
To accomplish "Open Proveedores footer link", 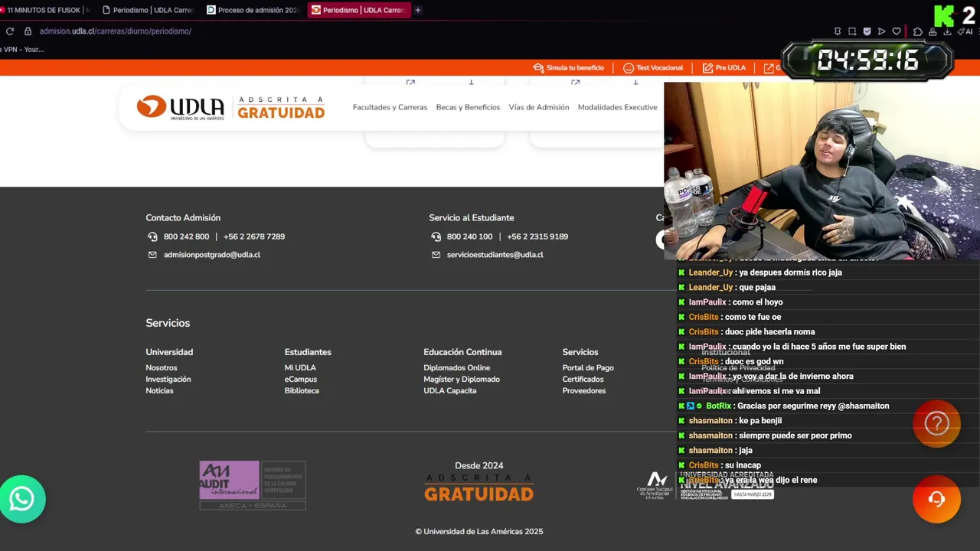I will [584, 391].
